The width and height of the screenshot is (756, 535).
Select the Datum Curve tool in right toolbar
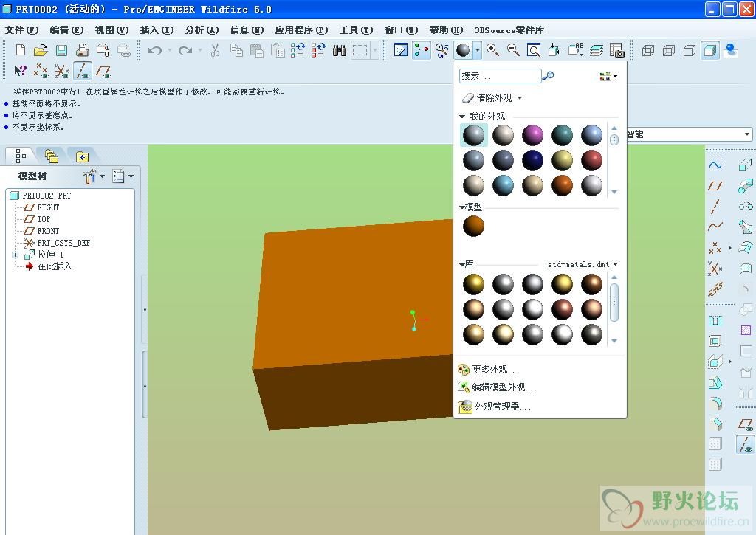(x=715, y=226)
